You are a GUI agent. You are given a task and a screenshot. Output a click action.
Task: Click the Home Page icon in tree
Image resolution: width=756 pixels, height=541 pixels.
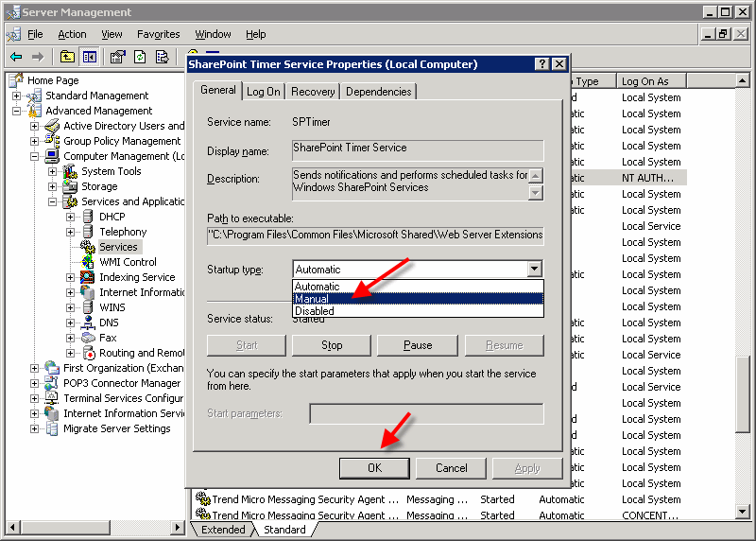17,79
